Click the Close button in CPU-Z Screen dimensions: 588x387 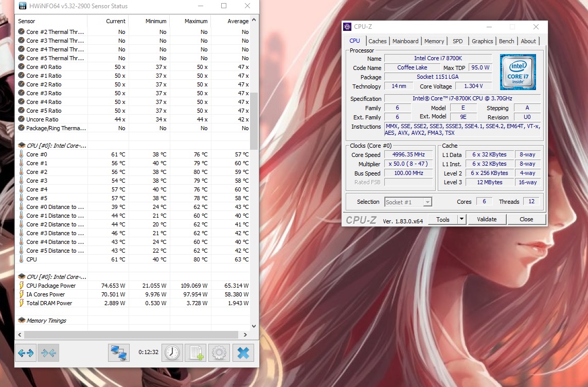point(526,219)
